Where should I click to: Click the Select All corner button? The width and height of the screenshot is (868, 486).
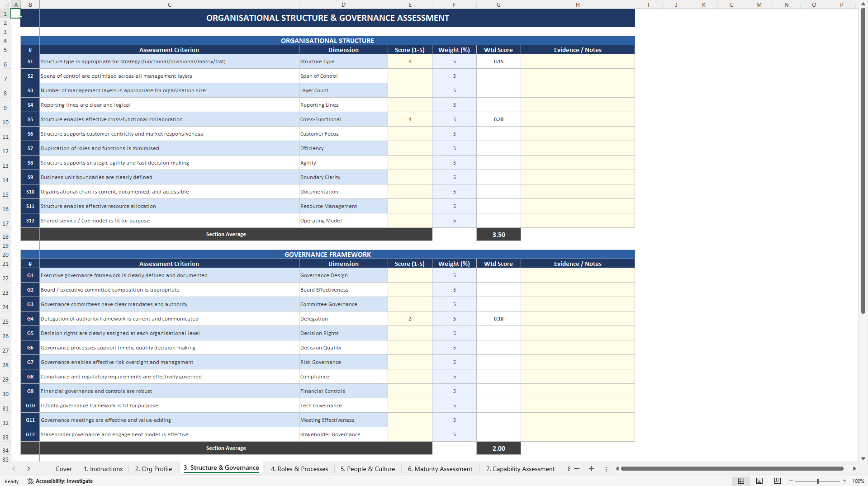(x=5, y=5)
